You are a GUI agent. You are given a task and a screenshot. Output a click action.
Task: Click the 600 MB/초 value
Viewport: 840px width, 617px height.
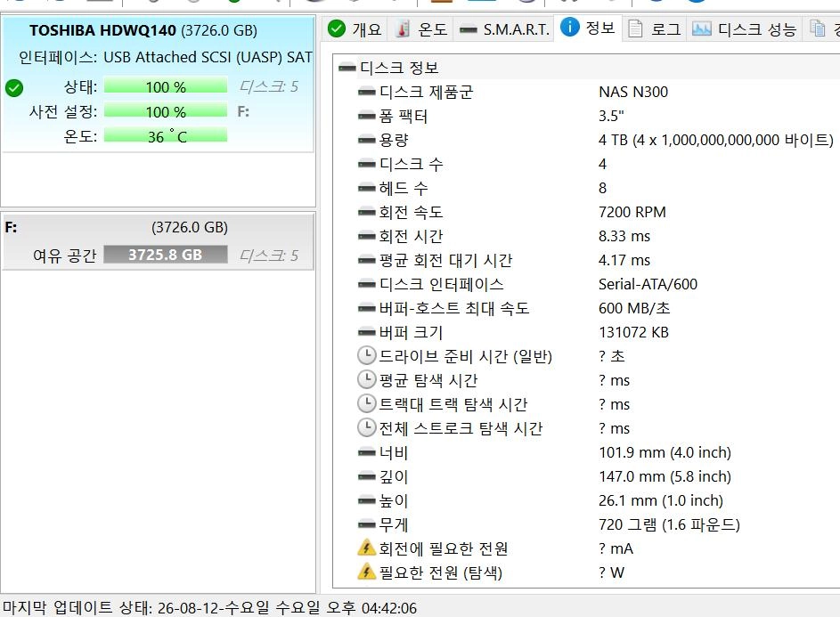coord(634,308)
